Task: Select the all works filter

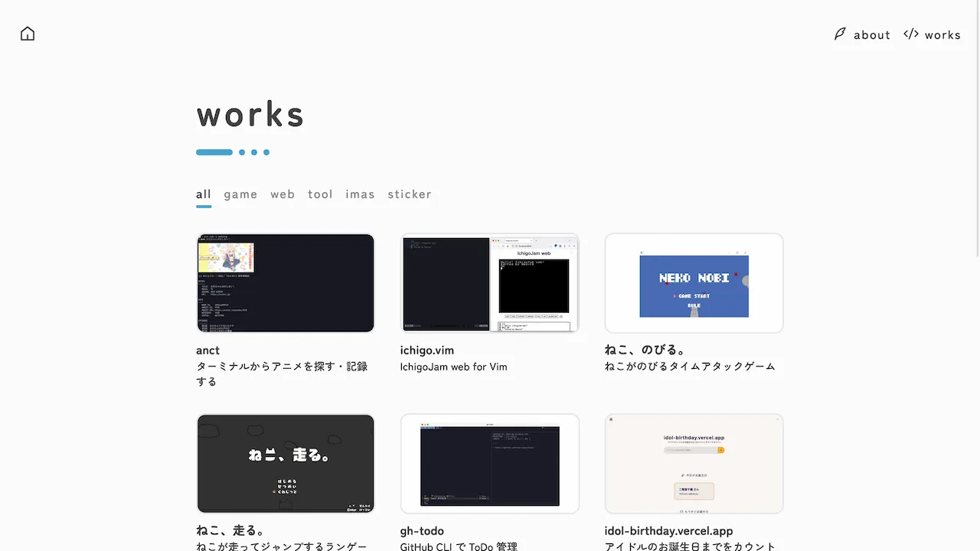Action: coord(204,194)
